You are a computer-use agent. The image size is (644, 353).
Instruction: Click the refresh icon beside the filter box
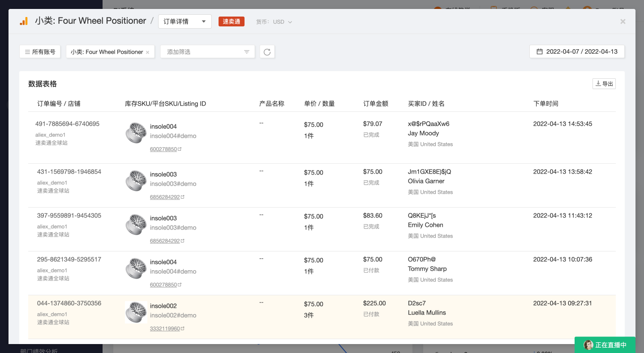coord(267,52)
